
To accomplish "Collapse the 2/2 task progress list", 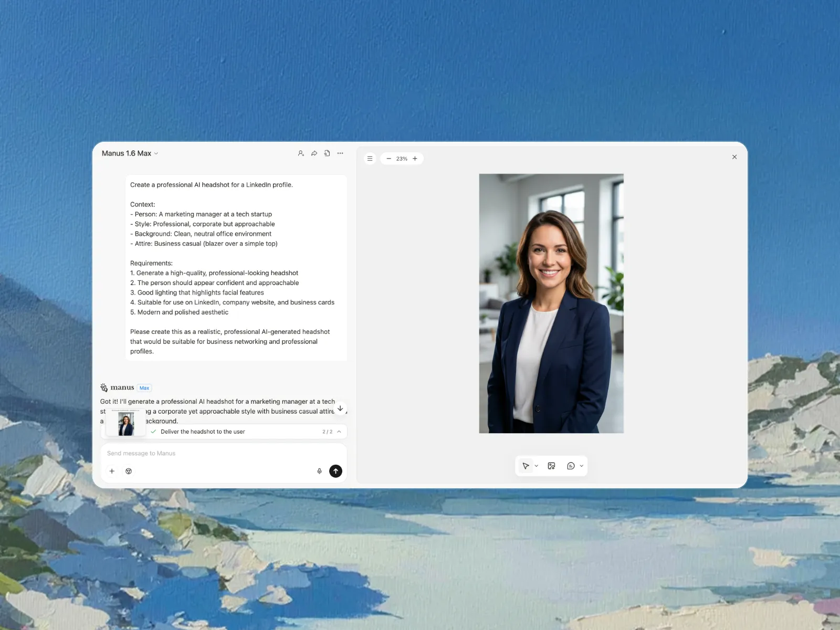I will (x=339, y=432).
